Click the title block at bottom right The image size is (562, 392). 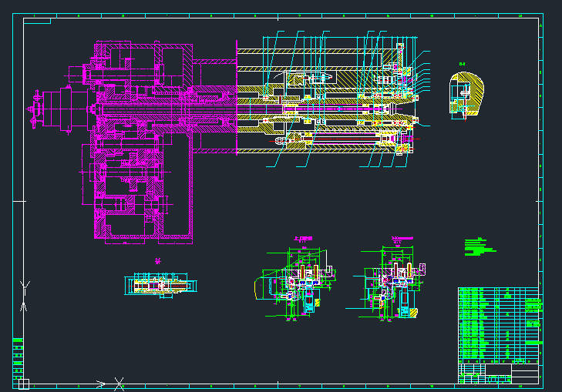[498, 373]
